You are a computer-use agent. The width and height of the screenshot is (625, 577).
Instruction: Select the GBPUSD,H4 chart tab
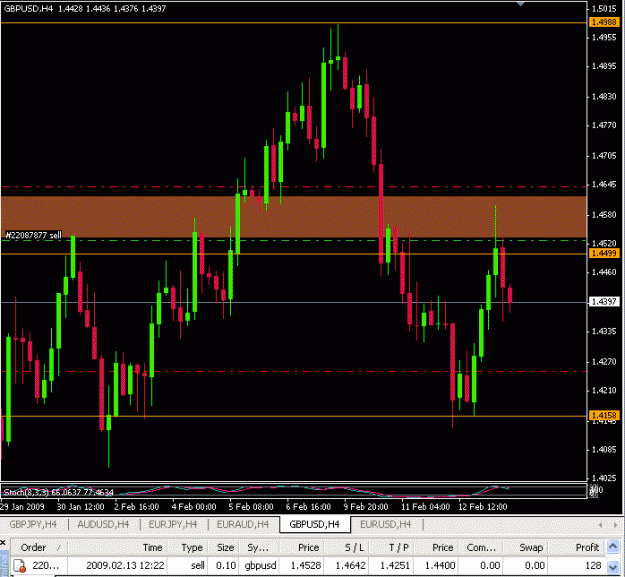(315, 524)
